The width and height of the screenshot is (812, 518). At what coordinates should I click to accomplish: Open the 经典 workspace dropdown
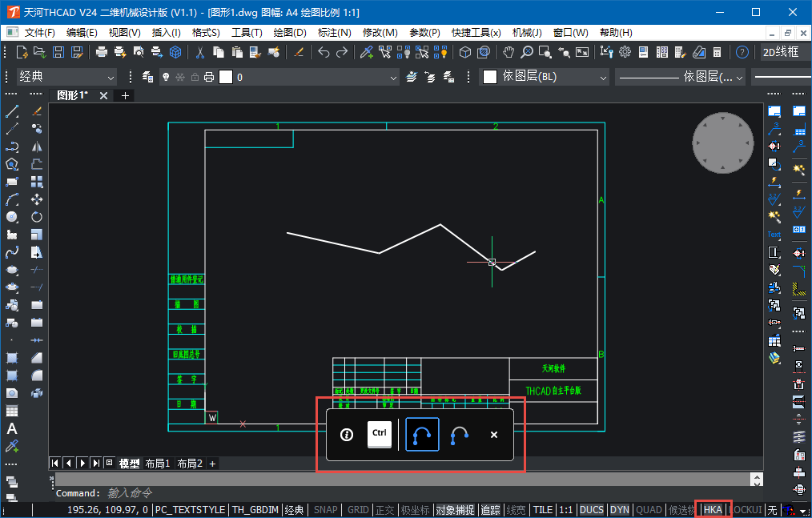coord(67,77)
